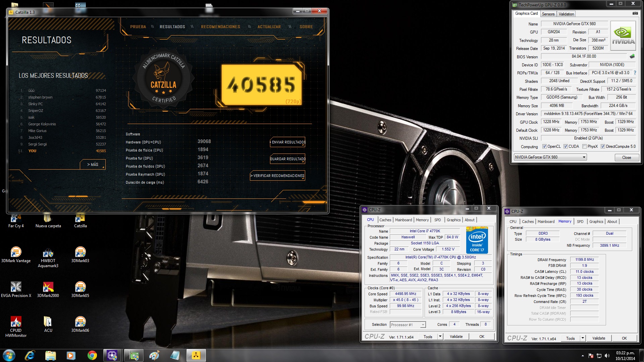644x362 pixels.
Task: Switch to the Sensors tab in GPU-Z
Action: 548,14
